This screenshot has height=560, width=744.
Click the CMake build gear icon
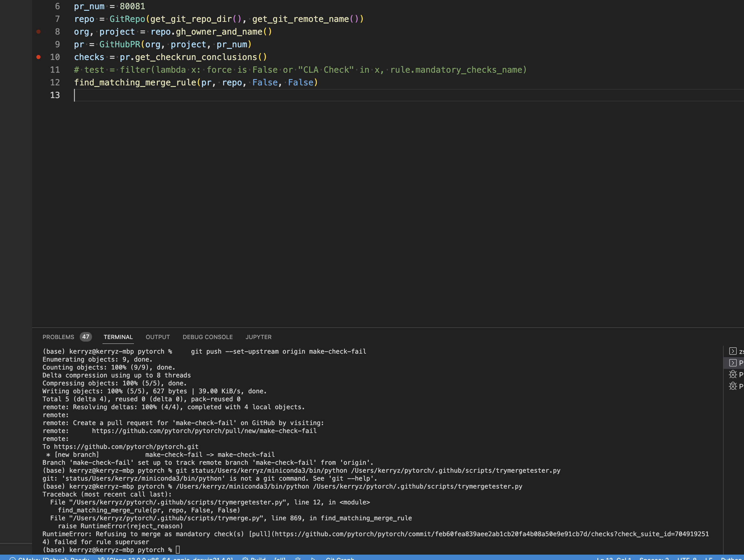246,559
